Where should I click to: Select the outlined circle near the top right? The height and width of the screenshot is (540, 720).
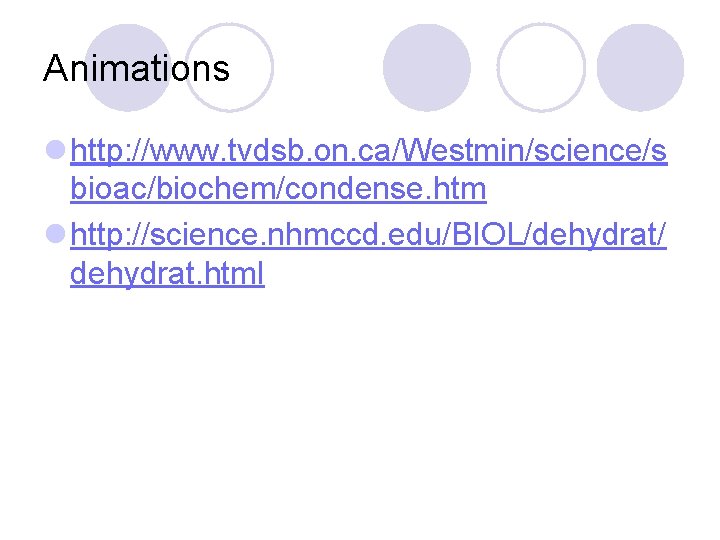click(541, 67)
